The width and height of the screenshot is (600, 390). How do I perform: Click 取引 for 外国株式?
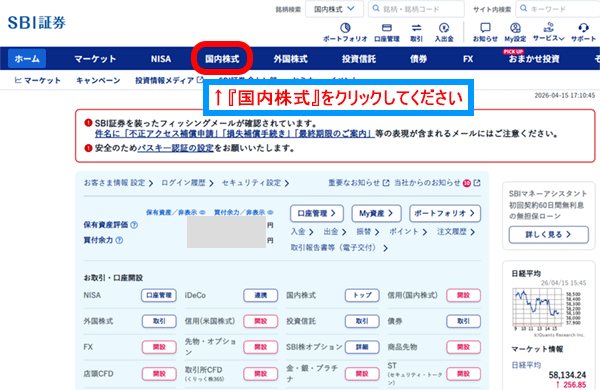[x=159, y=321]
